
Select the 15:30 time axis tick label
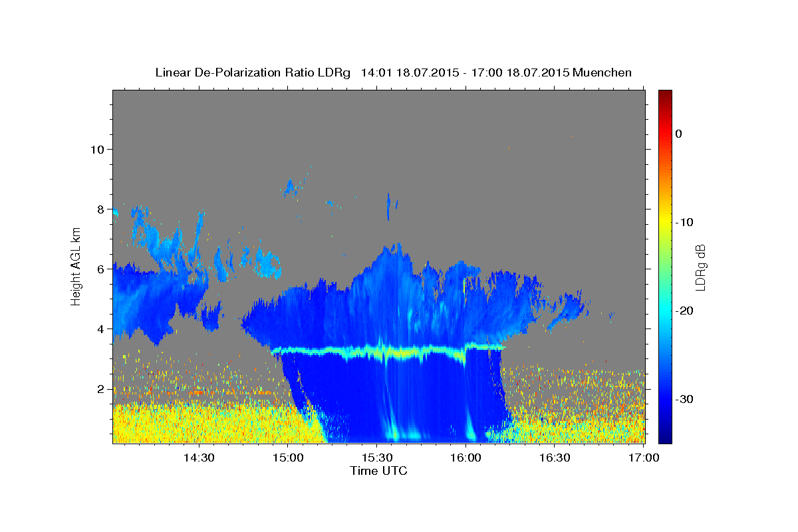pos(376,458)
